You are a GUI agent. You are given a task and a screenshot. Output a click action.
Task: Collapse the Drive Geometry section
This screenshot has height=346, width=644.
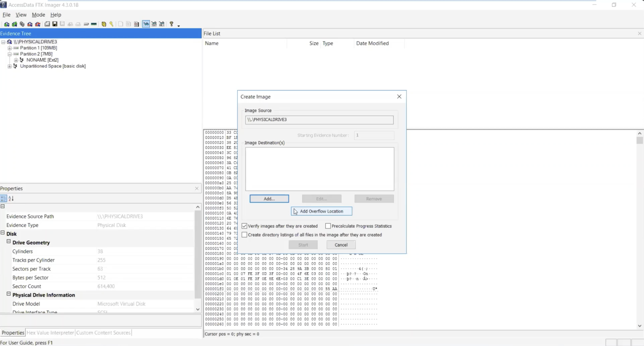(x=8, y=242)
